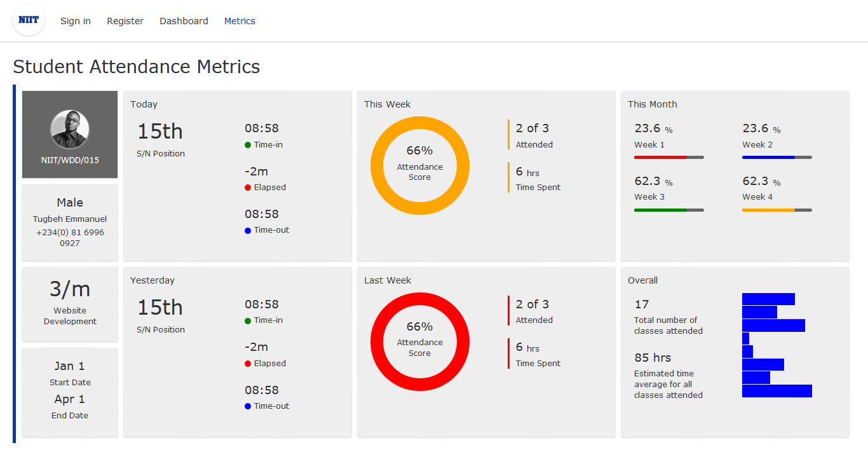This screenshot has height=459, width=868.
Task: Click the student profile photo
Action: point(70,129)
